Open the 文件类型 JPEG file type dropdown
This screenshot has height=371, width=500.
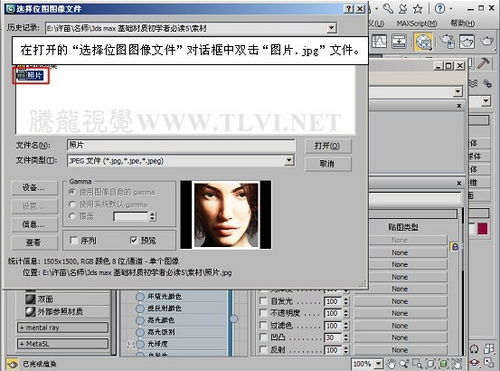point(289,161)
